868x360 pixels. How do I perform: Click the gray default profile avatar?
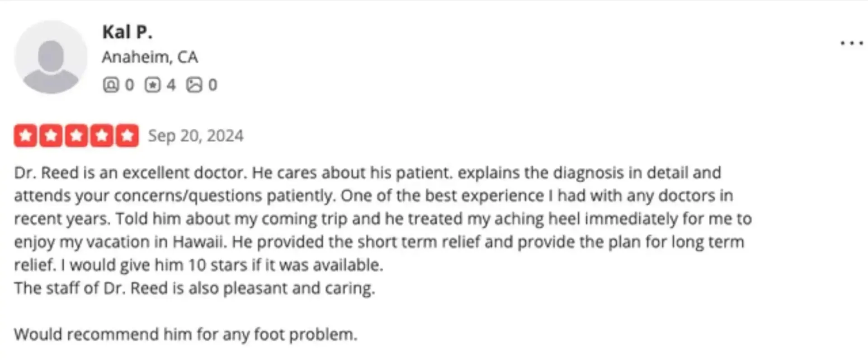(51, 57)
